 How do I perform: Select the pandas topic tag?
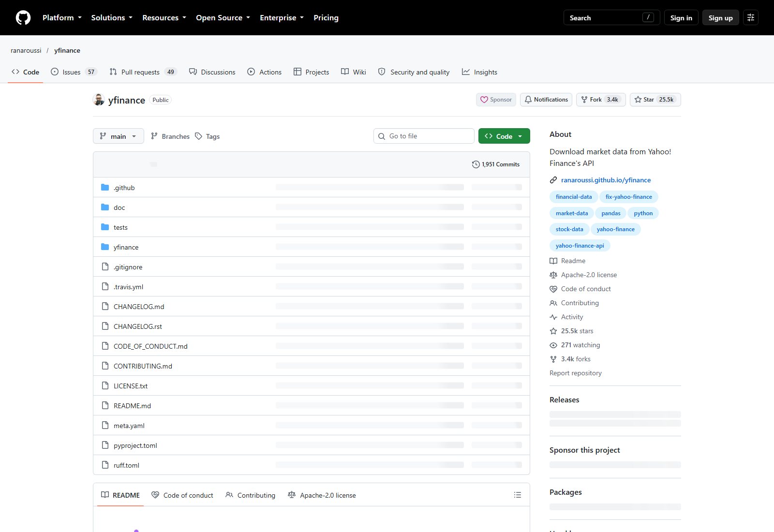[x=611, y=213]
